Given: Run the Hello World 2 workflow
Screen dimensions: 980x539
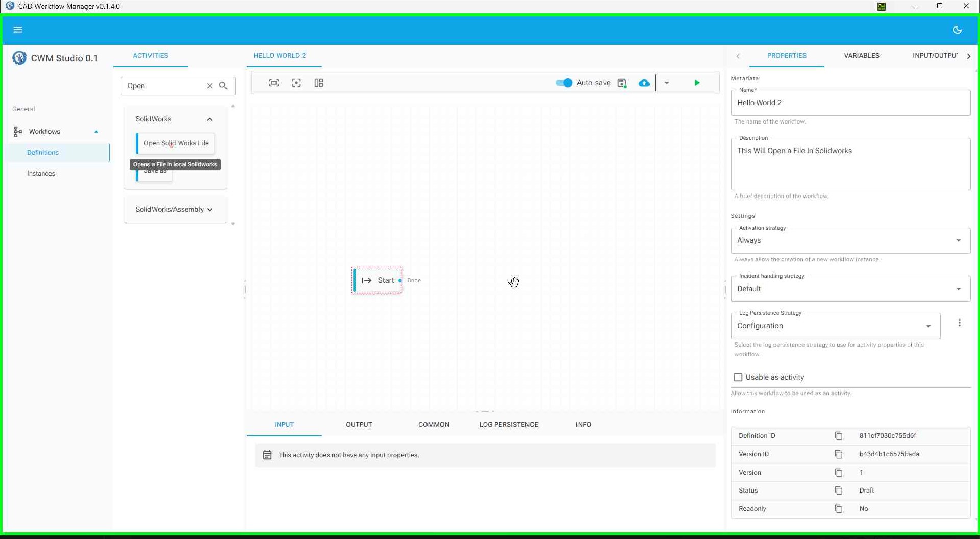Looking at the screenshot, I should click(697, 83).
